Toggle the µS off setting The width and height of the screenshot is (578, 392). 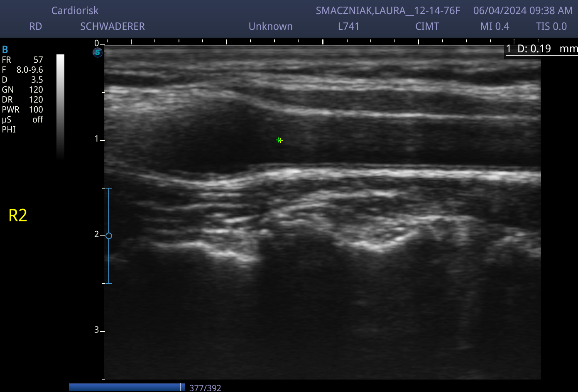(x=22, y=120)
